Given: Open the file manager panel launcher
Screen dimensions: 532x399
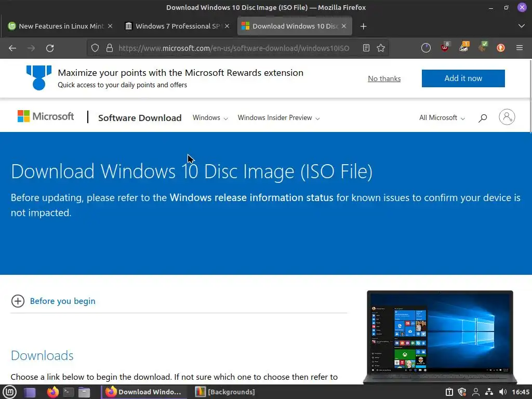Looking at the screenshot, I should [84, 392].
